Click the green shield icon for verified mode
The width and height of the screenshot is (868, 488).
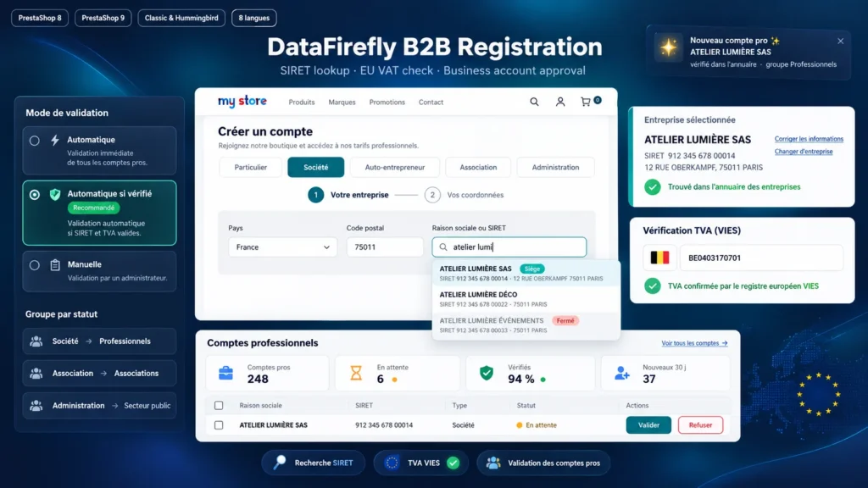[x=55, y=194]
